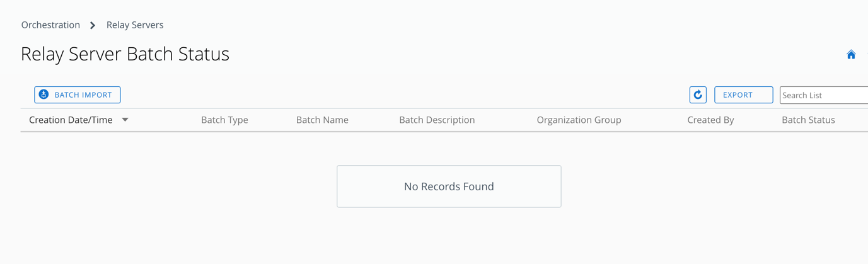Sort by Batch Type column

[x=224, y=120]
